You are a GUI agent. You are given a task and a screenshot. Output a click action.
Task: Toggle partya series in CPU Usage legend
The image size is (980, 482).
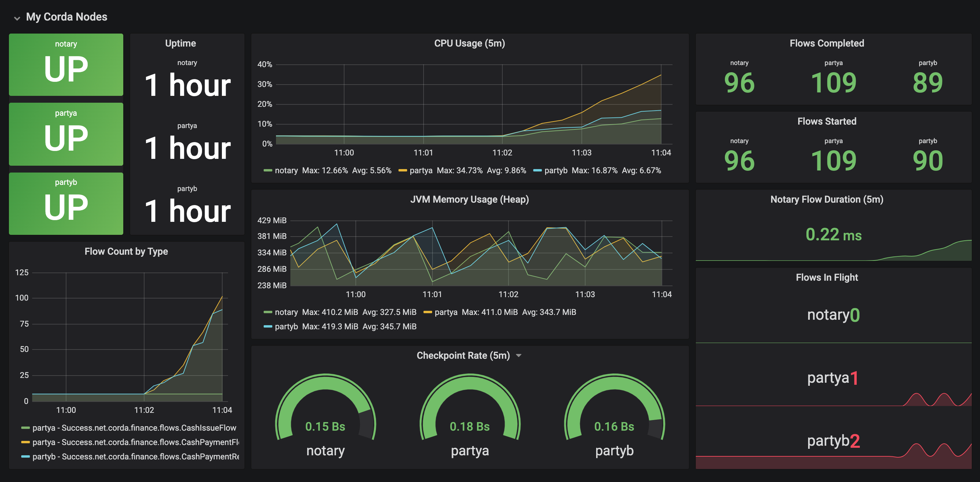coord(421,170)
